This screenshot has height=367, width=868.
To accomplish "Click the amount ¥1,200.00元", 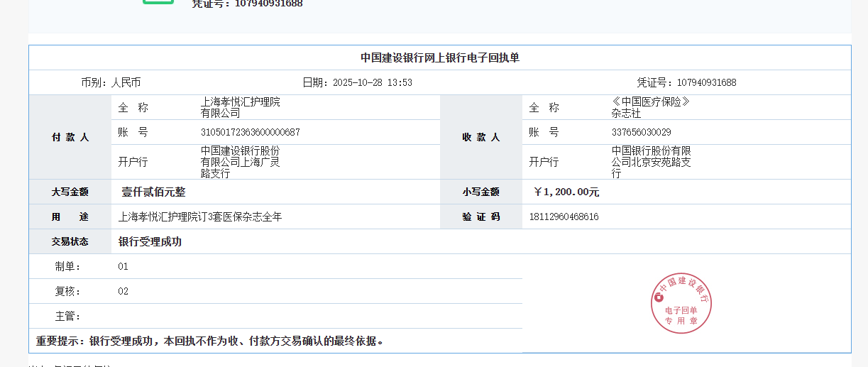I will (566, 192).
